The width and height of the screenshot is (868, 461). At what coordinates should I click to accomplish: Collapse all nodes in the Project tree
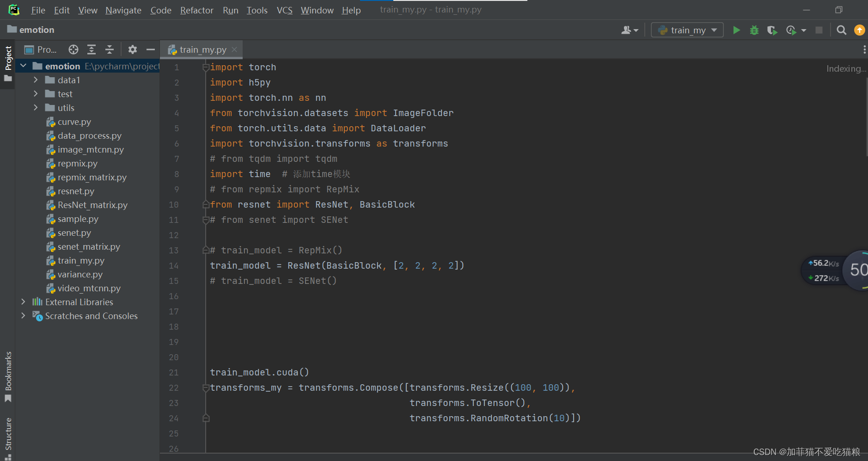pos(110,49)
